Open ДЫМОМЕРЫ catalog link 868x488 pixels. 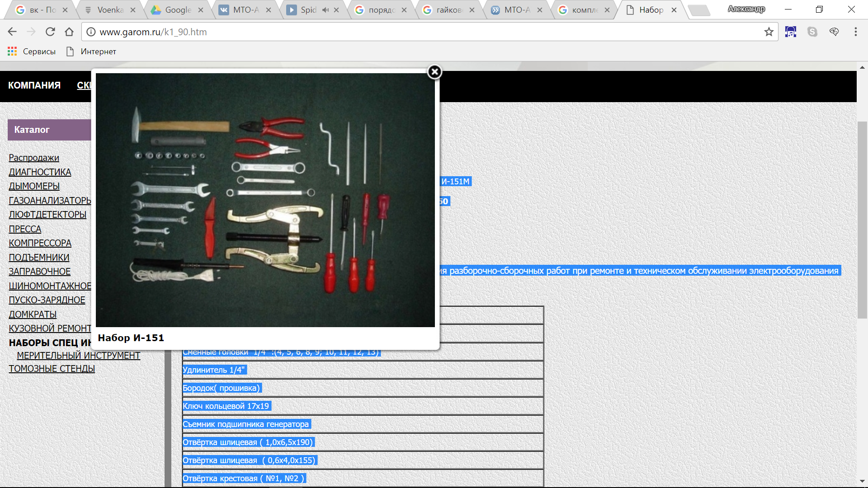pos(34,186)
